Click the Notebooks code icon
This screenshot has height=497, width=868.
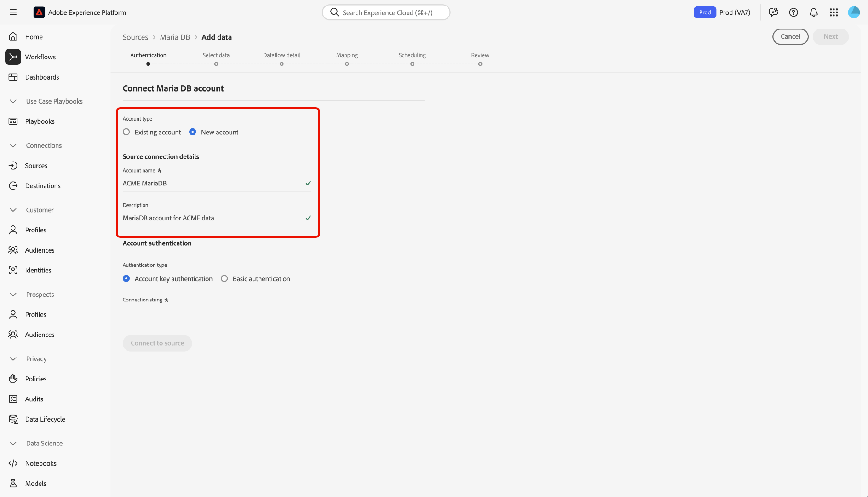point(13,463)
